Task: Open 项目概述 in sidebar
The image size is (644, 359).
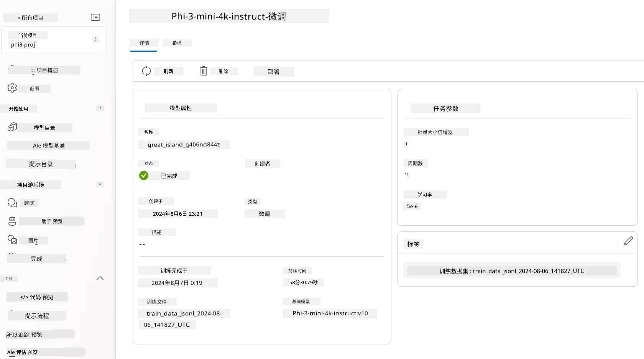Action: click(x=44, y=70)
